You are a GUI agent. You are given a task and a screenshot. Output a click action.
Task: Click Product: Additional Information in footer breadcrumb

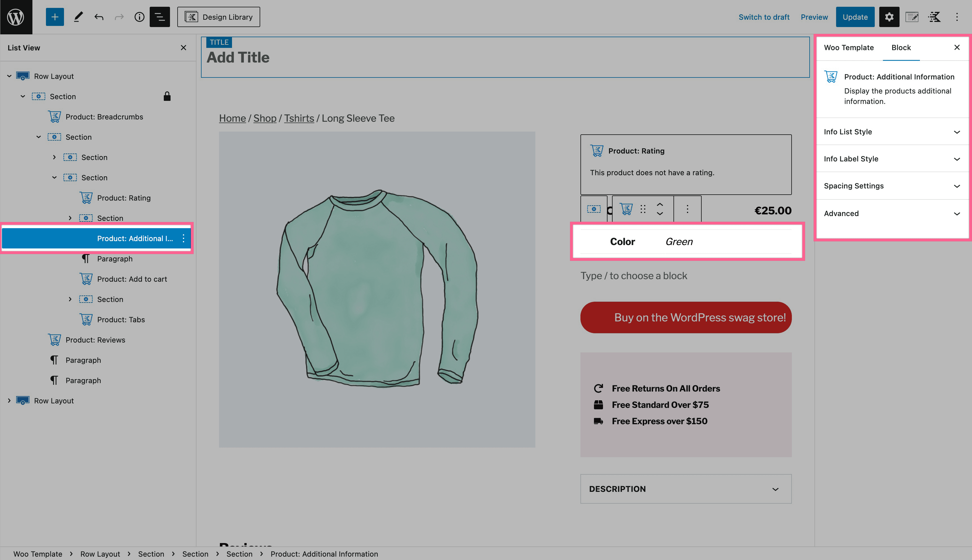(324, 554)
